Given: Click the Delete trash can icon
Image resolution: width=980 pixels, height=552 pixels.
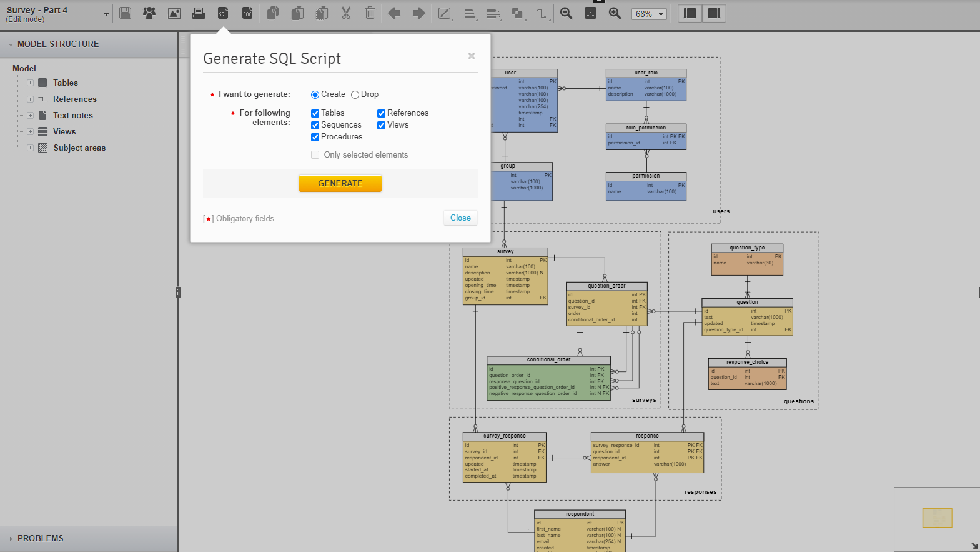Looking at the screenshot, I should (x=370, y=13).
